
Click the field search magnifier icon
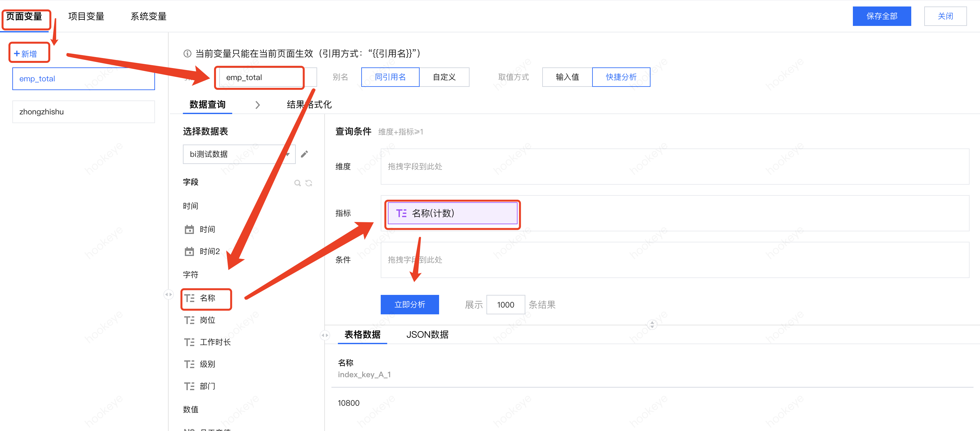tap(297, 183)
